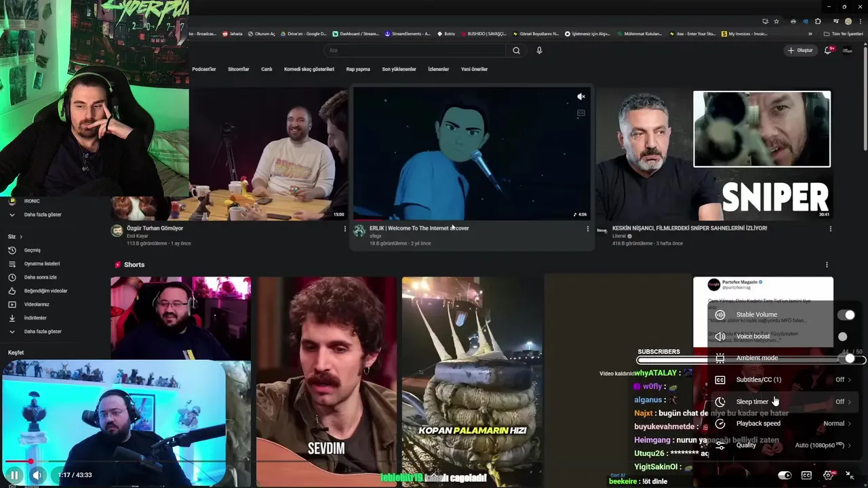Open Beğendiğim videolar in sidebar
Screen dimensions: 868x488
(45, 291)
